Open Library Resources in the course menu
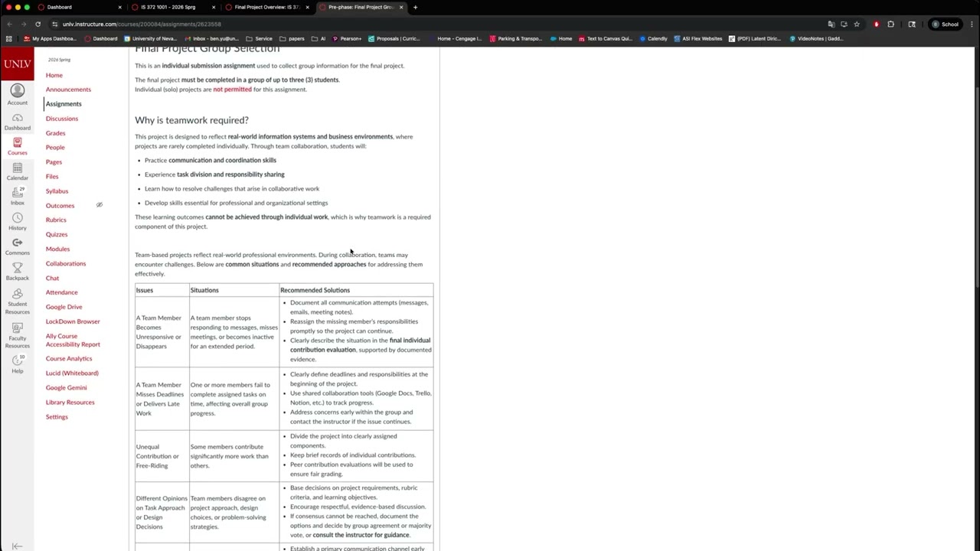Image resolution: width=980 pixels, height=551 pixels. pos(70,402)
